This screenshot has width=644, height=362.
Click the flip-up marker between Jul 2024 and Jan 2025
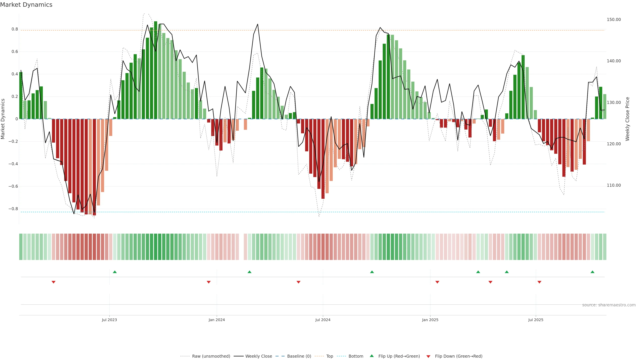[372, 272]
